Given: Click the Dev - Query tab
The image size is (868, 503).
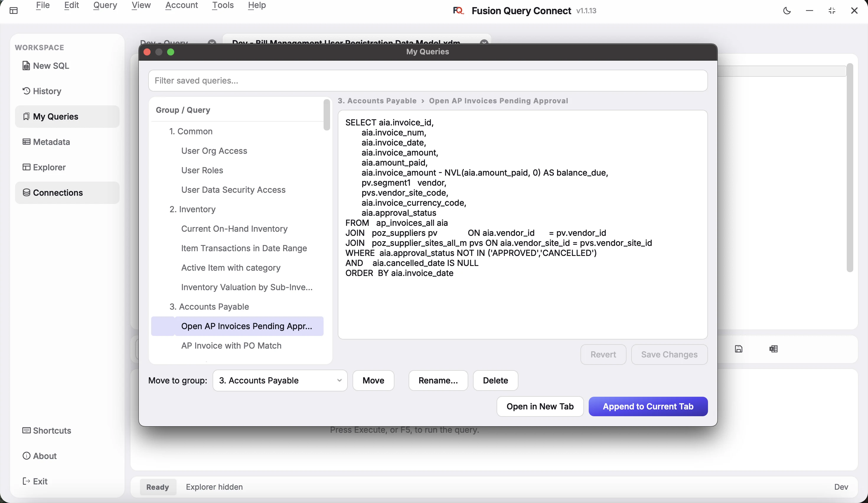Looking at the screenshot, I should pos(164,42).
